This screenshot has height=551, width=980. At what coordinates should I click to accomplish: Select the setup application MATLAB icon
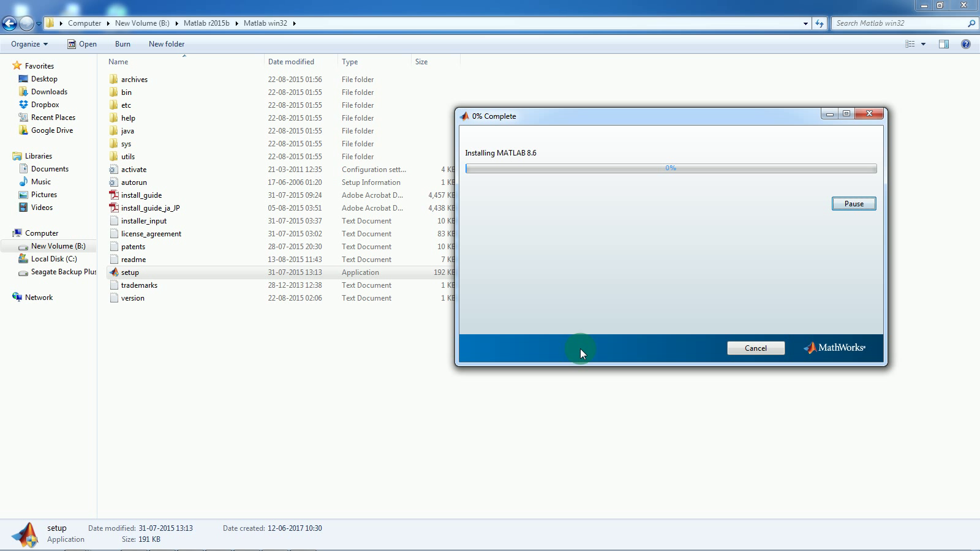(x=113, y=272)
